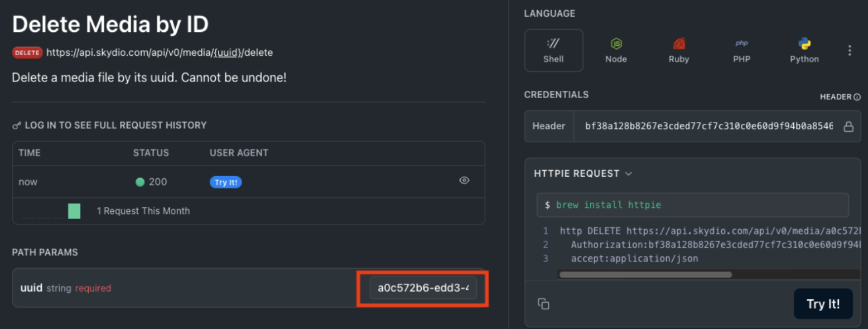Log in to see full request history
Screen dimensions: 868x329
coord(115,125)
